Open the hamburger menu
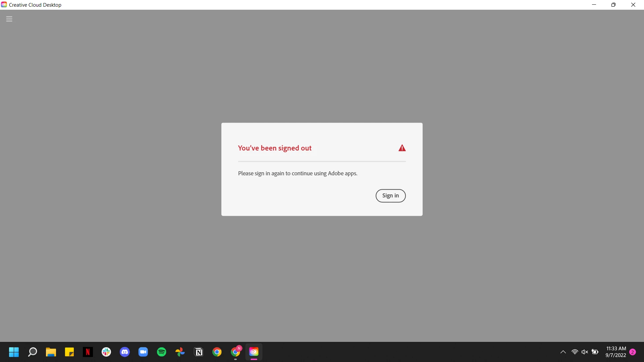This screenshot has height=362, width=644. tap(9, 19)
